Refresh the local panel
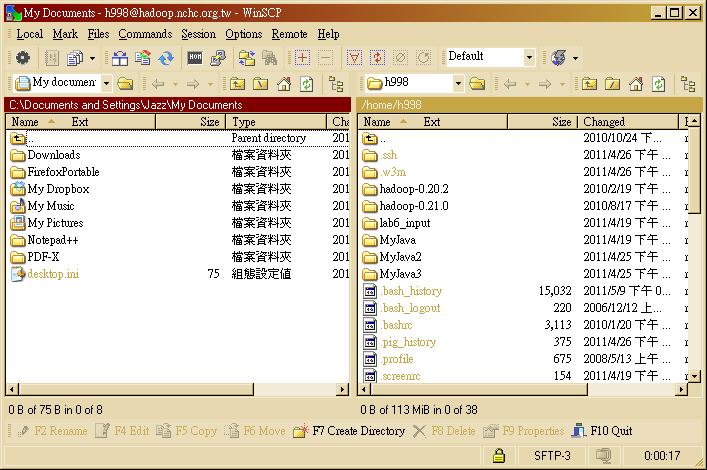The height and width of the screenshot is (470, 707). coord(307,84)
